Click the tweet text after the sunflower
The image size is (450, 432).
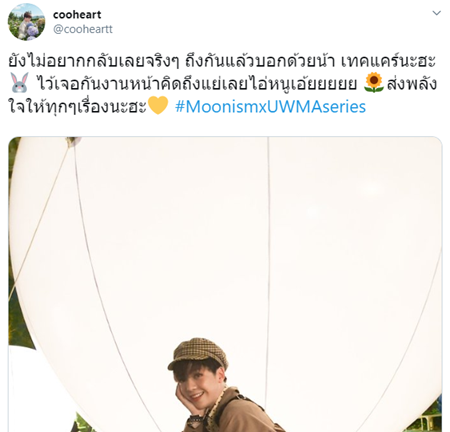pyautogui.click(x=412, y=84)
